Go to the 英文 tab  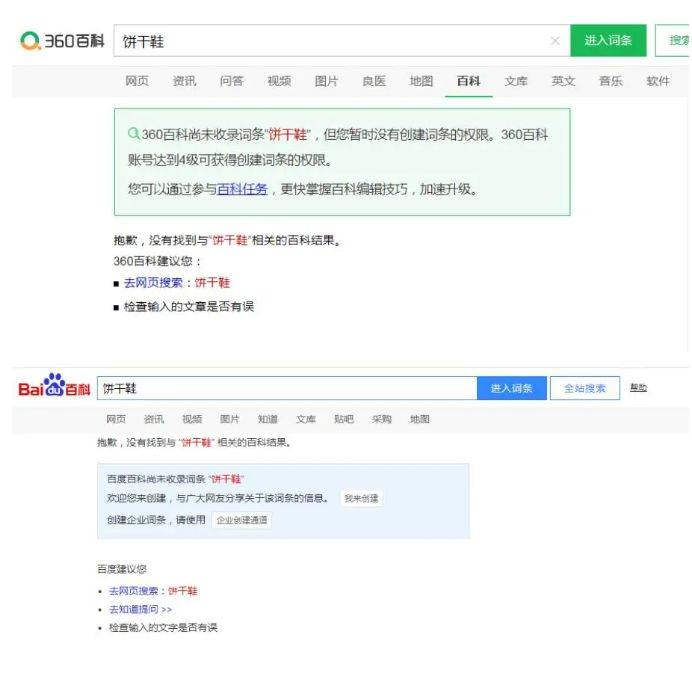[x=563, y=81]
